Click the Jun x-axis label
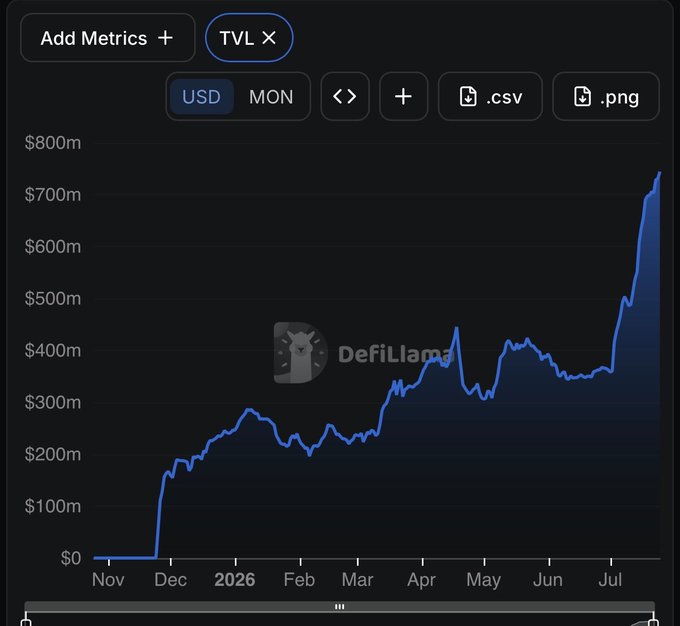This screenshot has width=680, height=626. (x=548, y=580)
